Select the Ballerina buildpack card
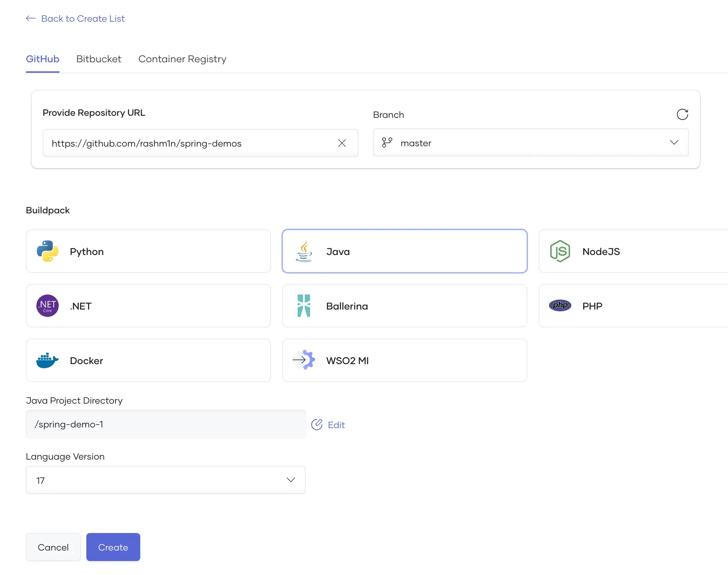The image size is (728, 575). [405, 306]
